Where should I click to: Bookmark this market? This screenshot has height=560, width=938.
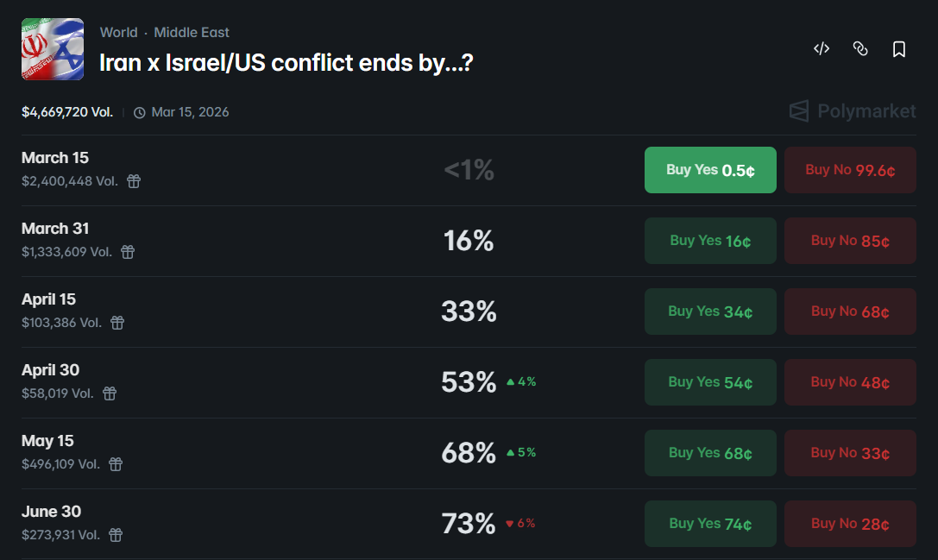click(x=899, y=49)
